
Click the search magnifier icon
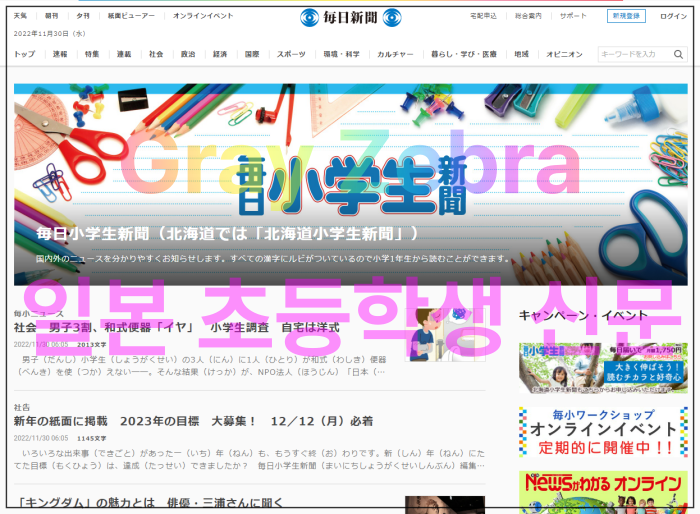(678, 54)
